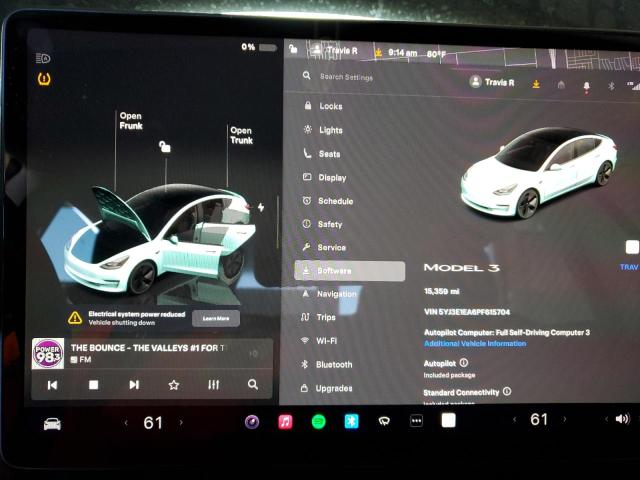Screen dimensions: 640x480
Task: Tap the 15,359 mi odometer reading
Action: (442, 291)
